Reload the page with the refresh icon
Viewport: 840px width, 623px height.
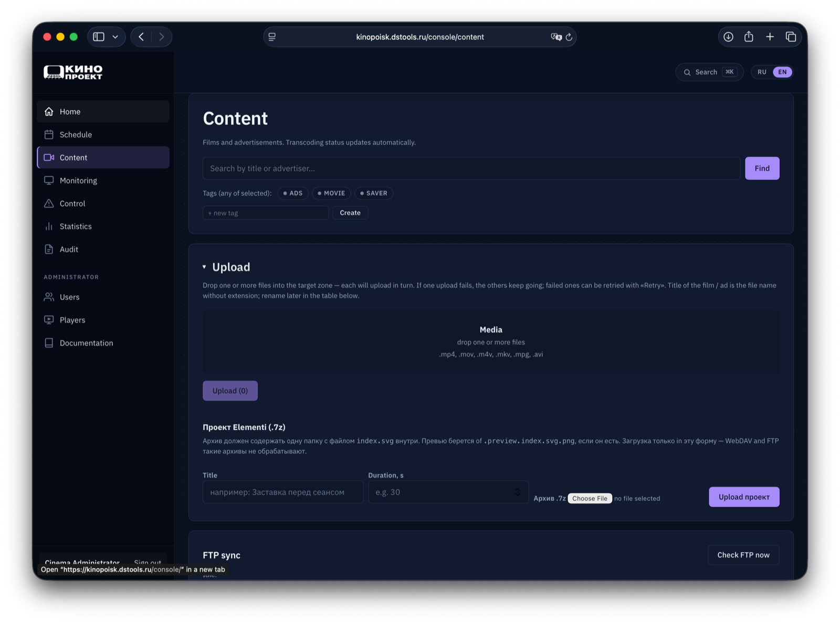pyautogui.click(x=569, y=37)
